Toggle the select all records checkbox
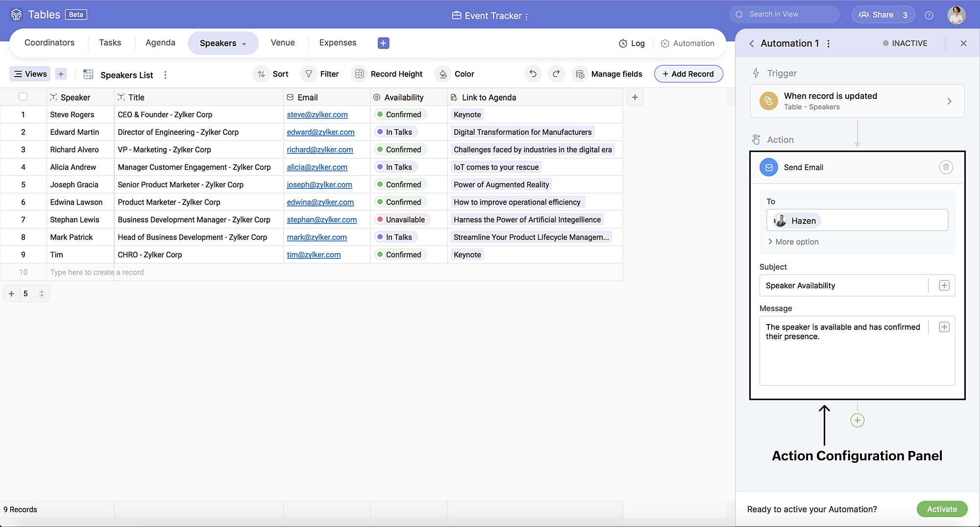Image resolution: width=980 pixels, height=527 pixels. [23, 97]
